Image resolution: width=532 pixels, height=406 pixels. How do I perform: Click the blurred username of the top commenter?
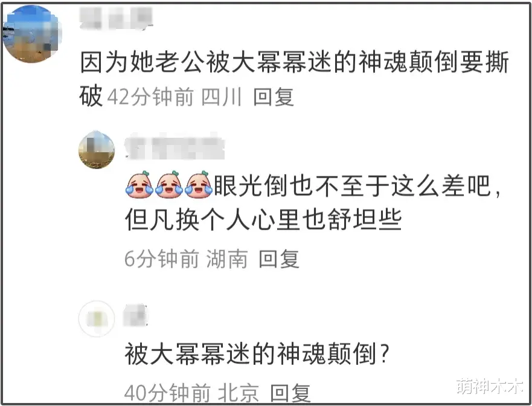coord(117,18)
